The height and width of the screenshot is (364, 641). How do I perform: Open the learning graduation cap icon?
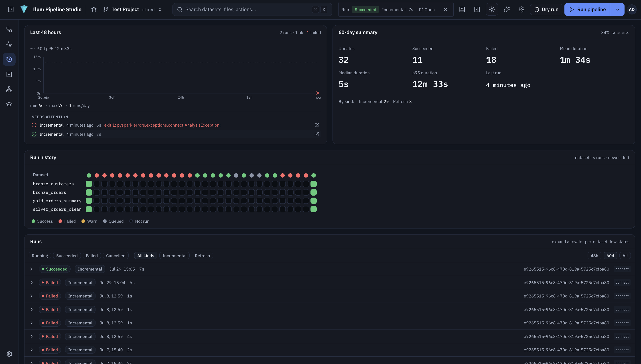[x=9, y=104]
